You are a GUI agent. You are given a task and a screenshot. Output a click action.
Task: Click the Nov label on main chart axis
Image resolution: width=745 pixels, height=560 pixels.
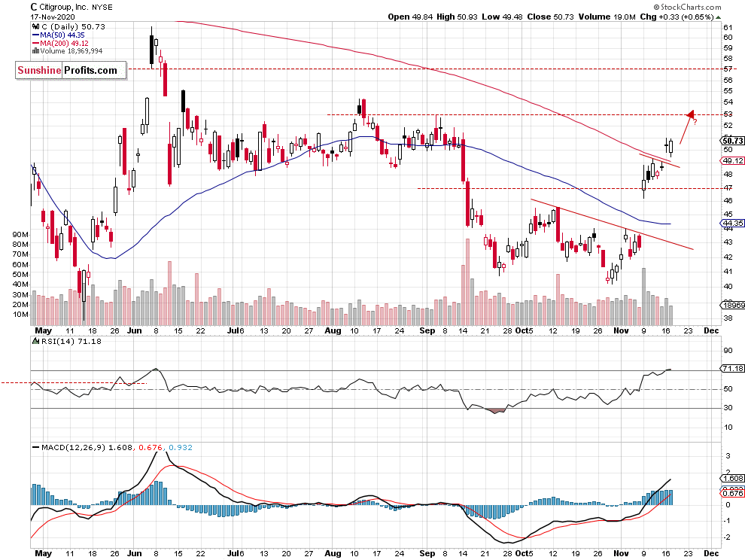click(621, 330)
